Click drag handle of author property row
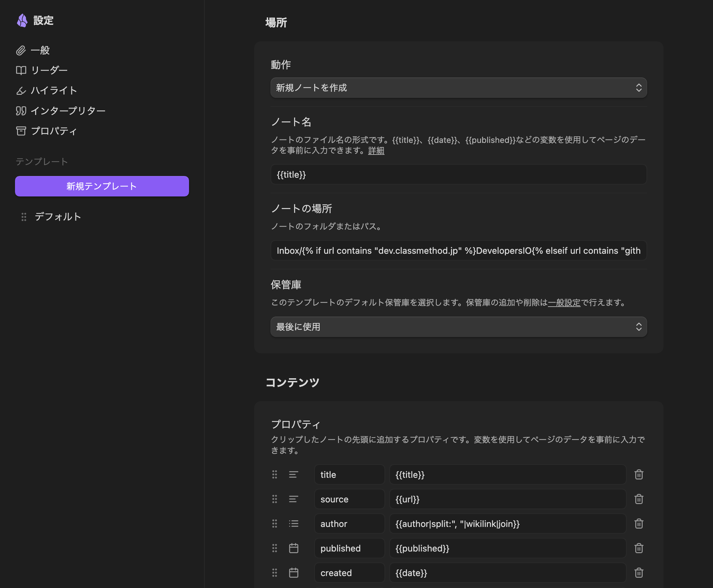Image resolution: width=713 pixels, height=588 pixels. (275, 524)
